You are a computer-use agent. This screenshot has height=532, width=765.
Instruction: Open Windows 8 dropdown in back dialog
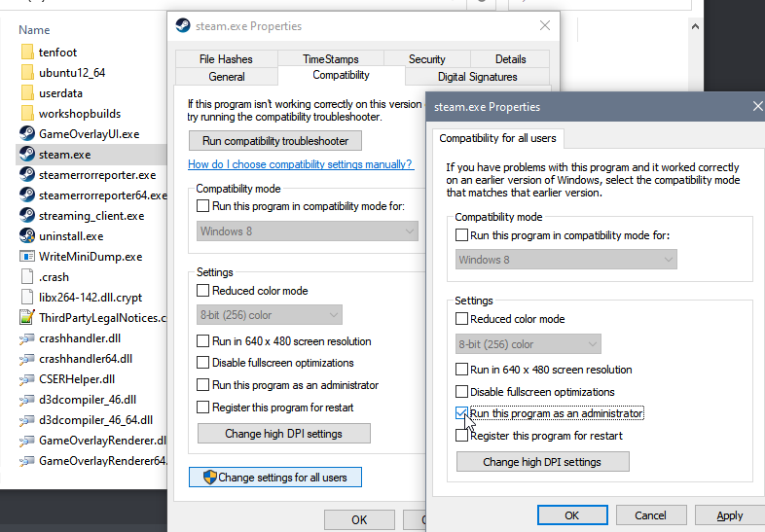308,231
